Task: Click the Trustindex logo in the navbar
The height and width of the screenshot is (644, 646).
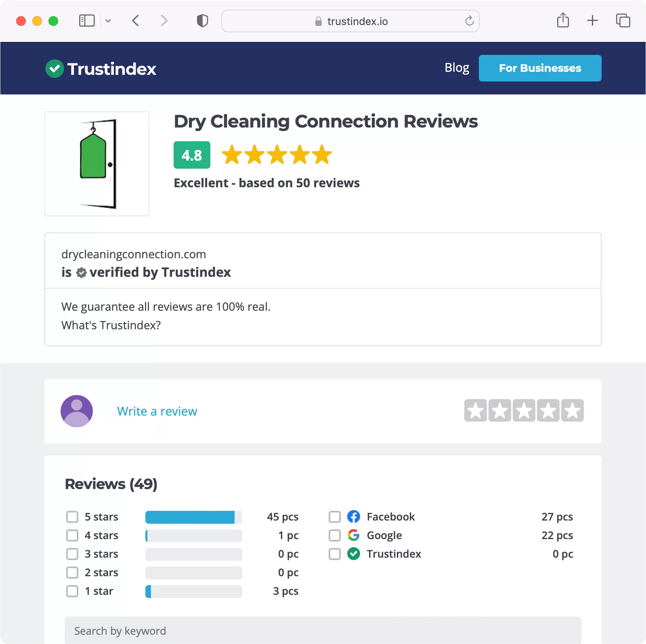Action: (x=100, y=68)
